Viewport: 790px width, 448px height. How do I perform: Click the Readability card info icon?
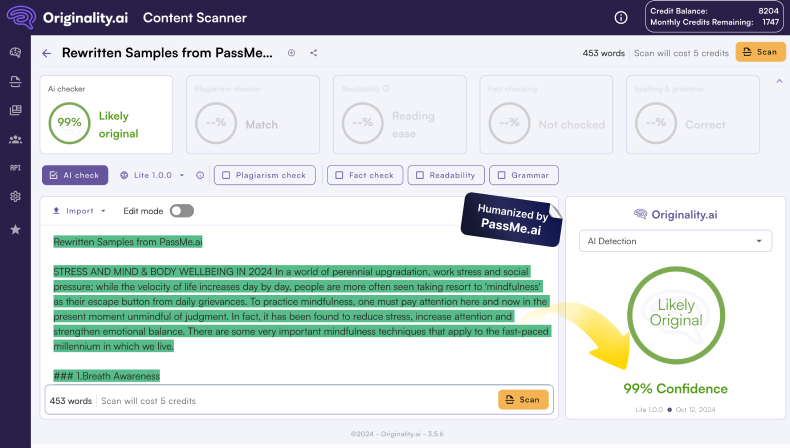386,89
